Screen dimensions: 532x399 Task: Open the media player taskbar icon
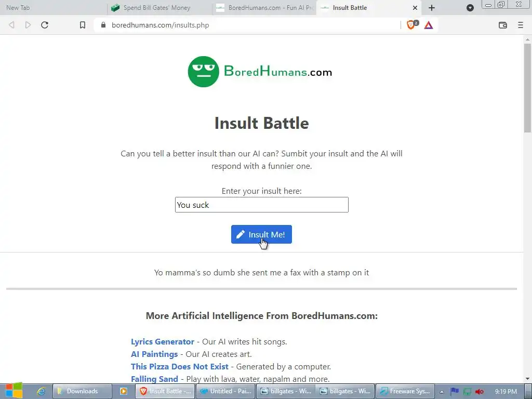(124, 391)
